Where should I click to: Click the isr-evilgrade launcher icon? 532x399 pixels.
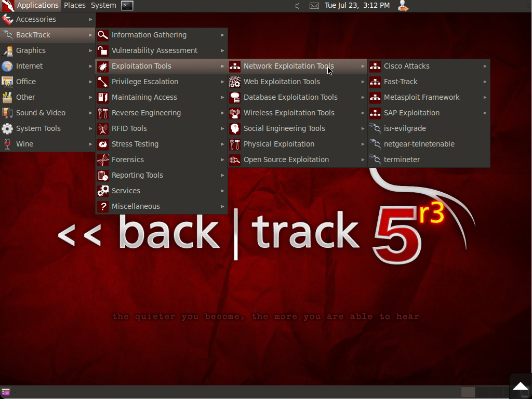[x=375, y=129]
